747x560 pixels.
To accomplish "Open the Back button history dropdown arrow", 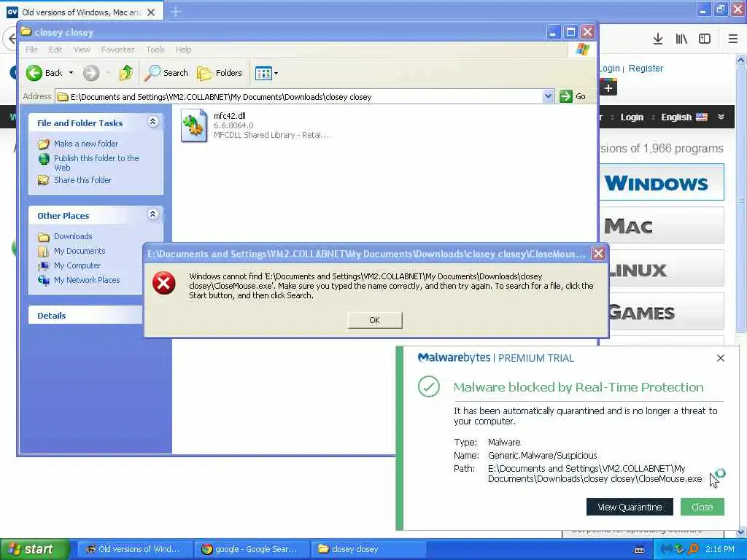I will click(x=71, y=73).
